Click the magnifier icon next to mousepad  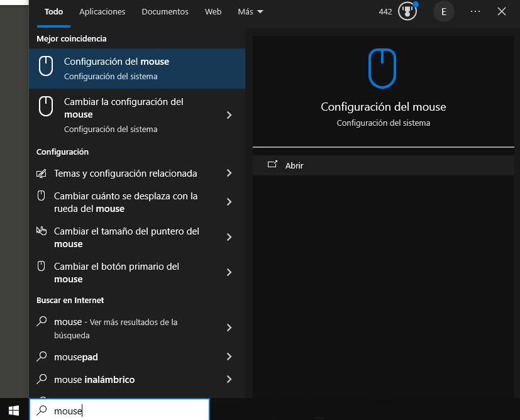[41, 357]
